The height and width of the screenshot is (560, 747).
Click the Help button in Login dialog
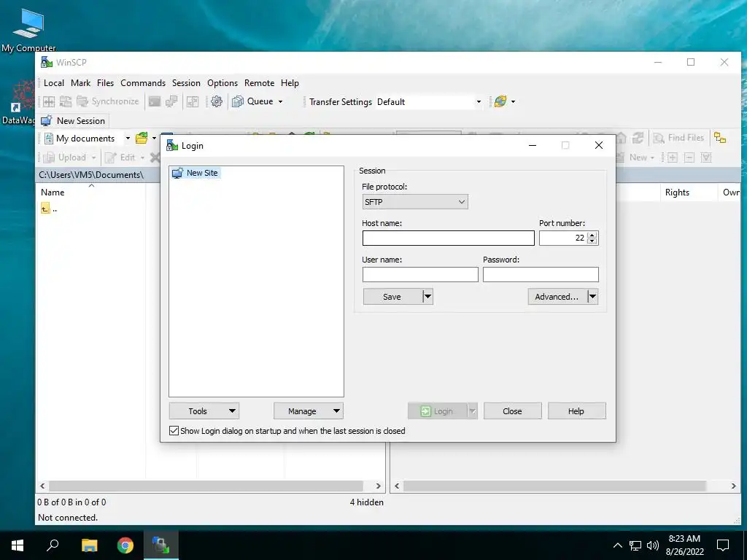pos(576,411)
